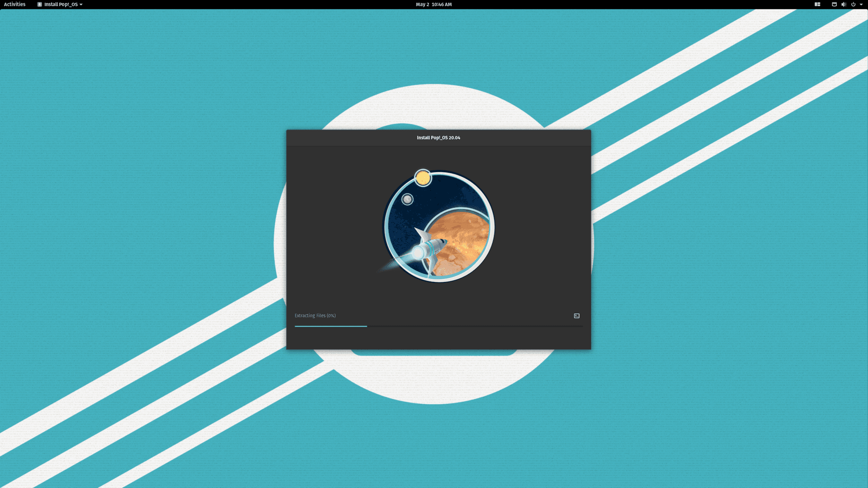
Task: Click the gray moon in the illustration
Action: click(407, 199)
